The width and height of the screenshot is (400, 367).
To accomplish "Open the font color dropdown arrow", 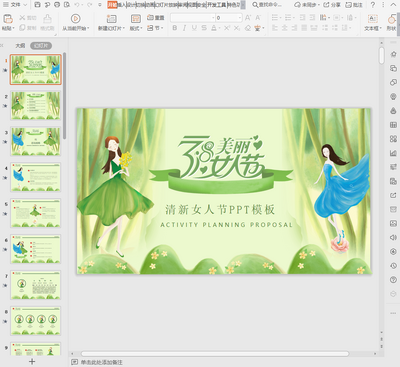I will pos(218,28).
